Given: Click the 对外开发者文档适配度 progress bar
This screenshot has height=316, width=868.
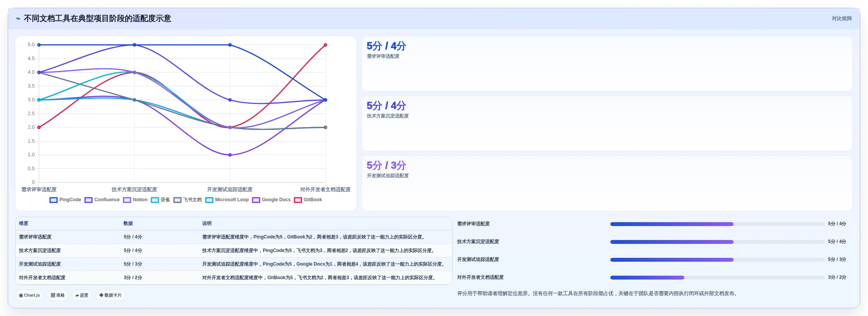Looking at the screenshot, I should pos(717,278).
